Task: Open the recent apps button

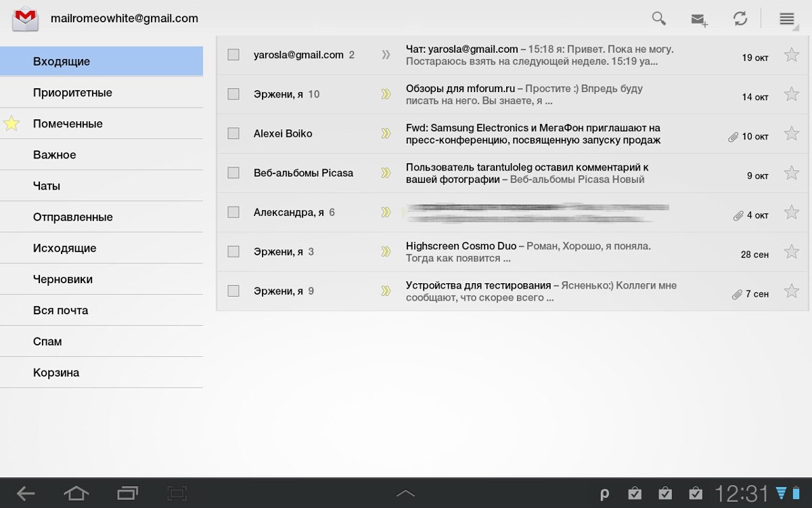Action: pyautogui.click(x=127, y=494)
